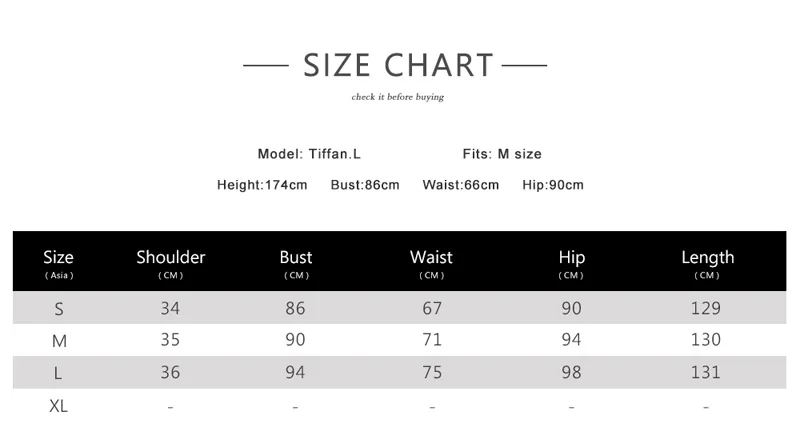Click the 129 length value for size S
This screenshot has height=423, width=800.
(706, 309)
